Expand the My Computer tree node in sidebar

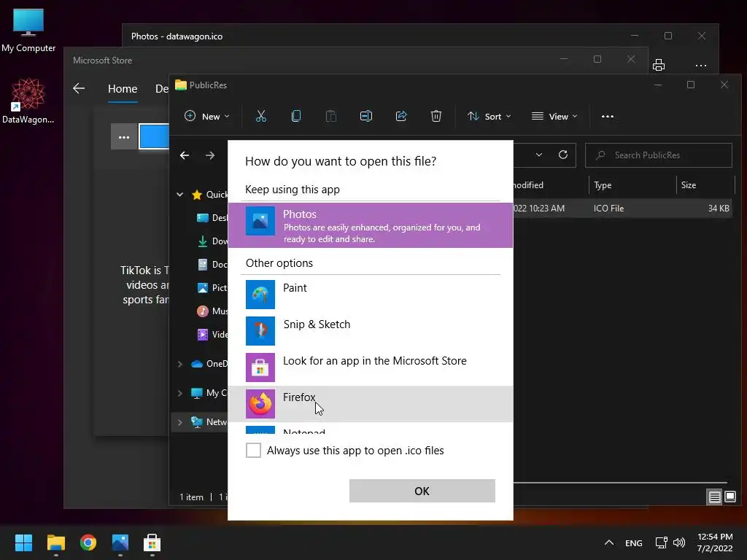tap(179, 393)
